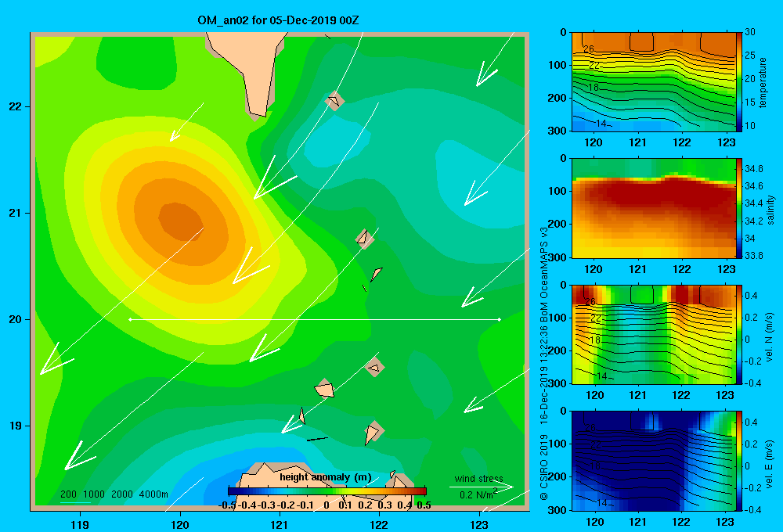Click the "200" depth contour legend label
783x532 pixels.
[68, 494]
